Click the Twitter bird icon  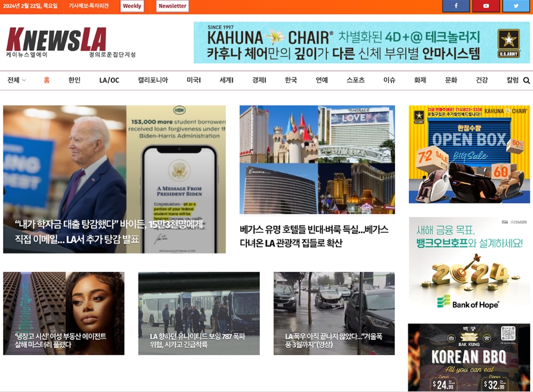click(516, 6)
